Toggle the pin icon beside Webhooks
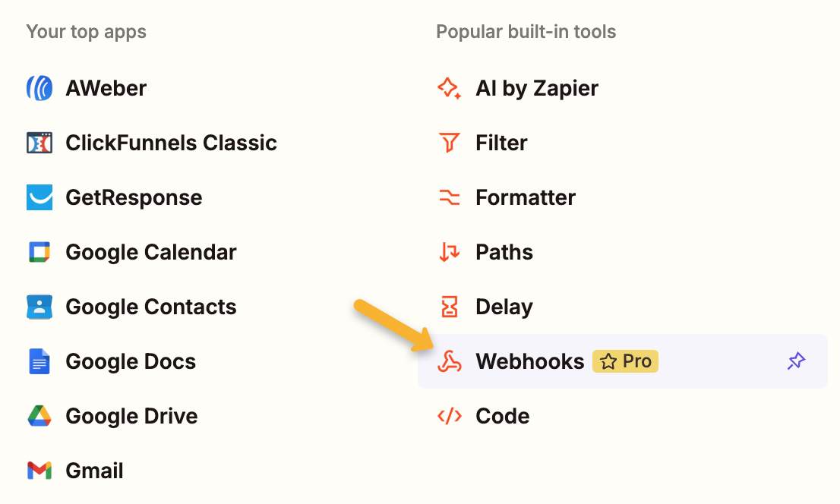 (x=796, y=361)
